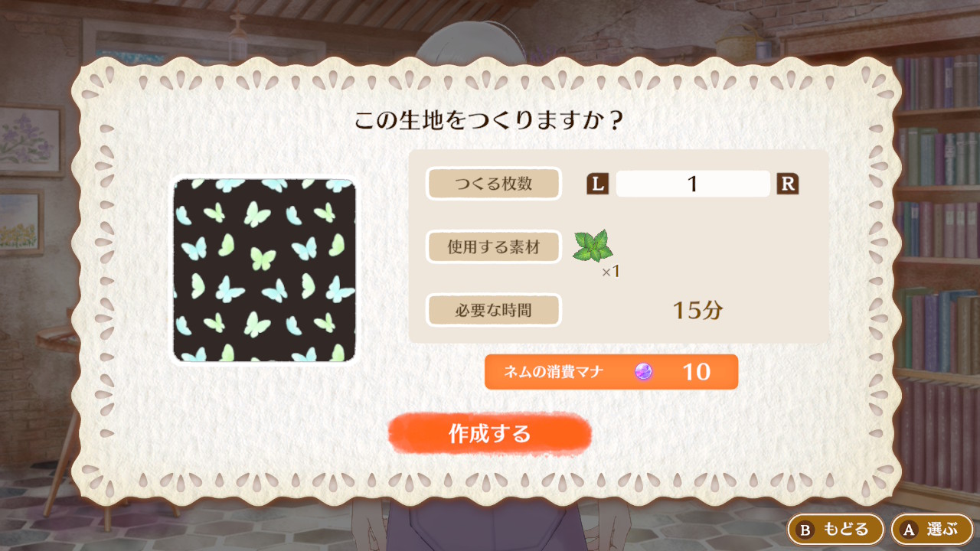This screenshot has width=980, height=551.
Task: Select the quantity field showing 1
Action: 693,184
